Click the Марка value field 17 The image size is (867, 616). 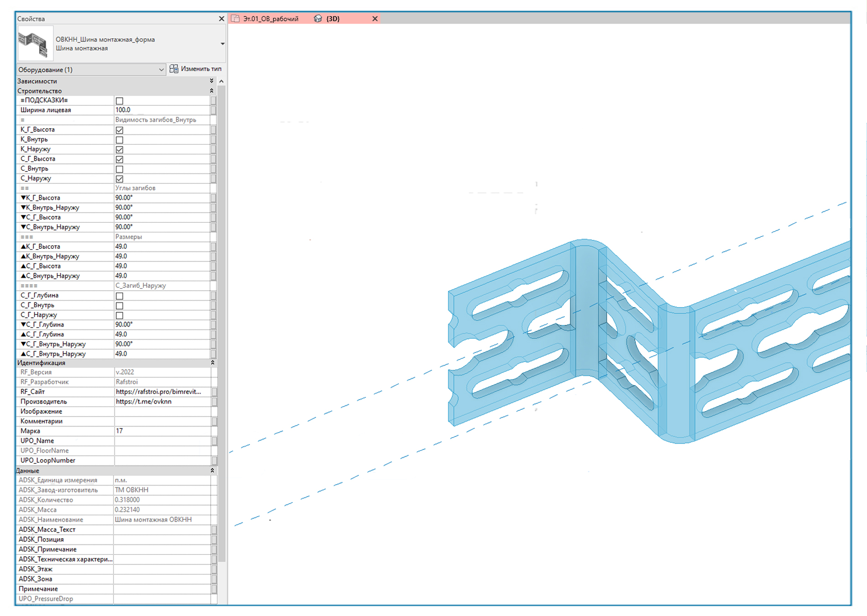pos(162,431)
